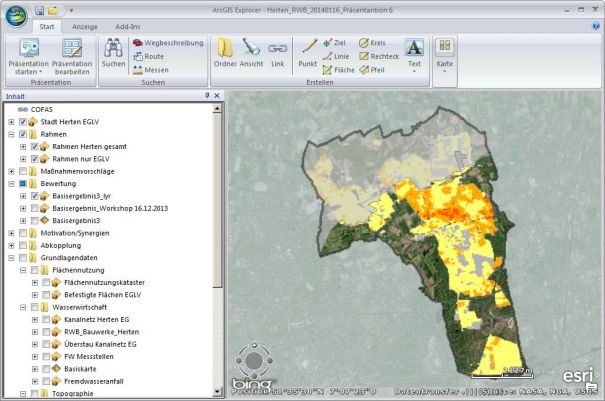Click contents panel scroll down arrow
This screenshot has height=401, width=605.
pyautogui.click(x=217, y=392)
